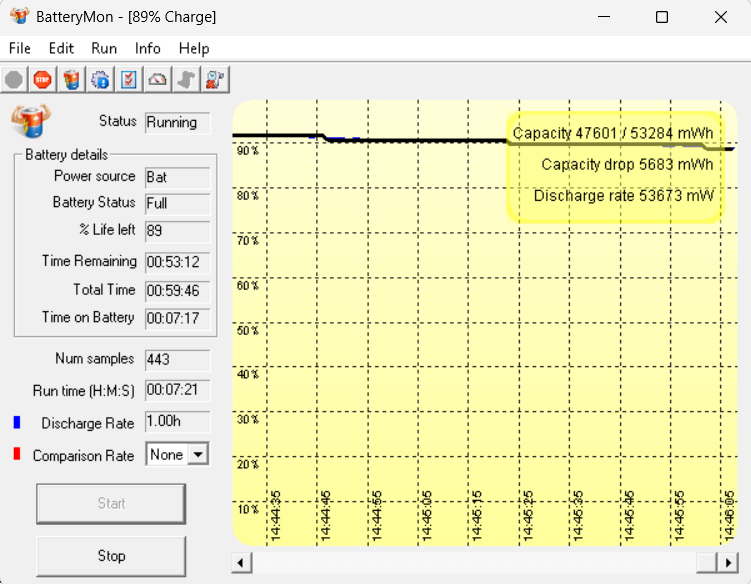Click the Total Time field 00:59:46

pos(178,291)
